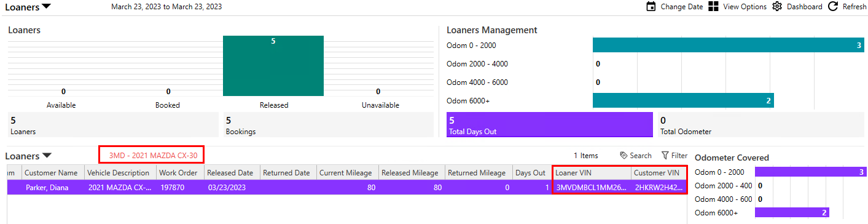Expand the top Loaners dropdown arrow
The width and height of the screenshot is (868, 224).
tap(47, 7)
